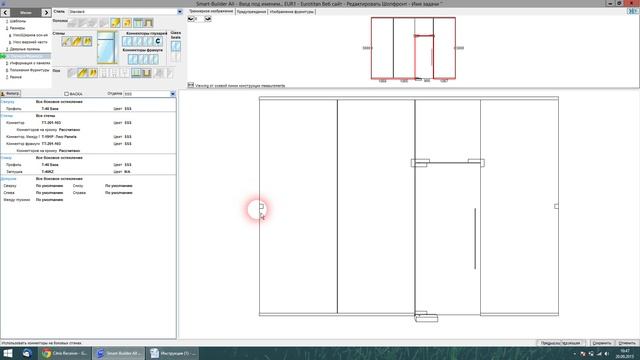Open the last item at tree bottom

(x=16, y=77)
